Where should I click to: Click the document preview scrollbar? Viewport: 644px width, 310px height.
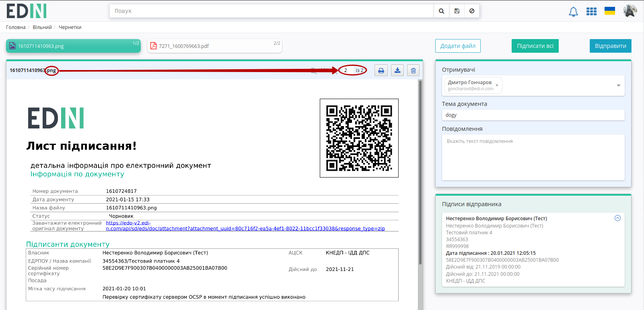click(420, 173)
